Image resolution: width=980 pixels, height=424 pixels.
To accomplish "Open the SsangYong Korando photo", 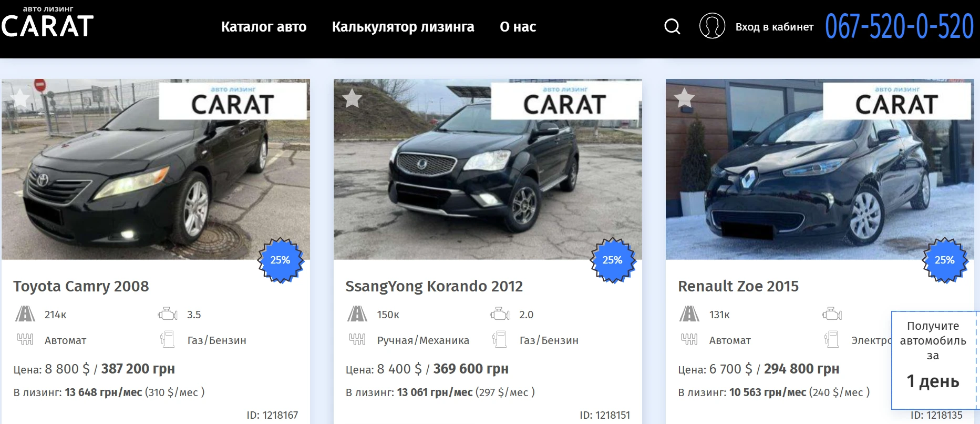I will pos(488,169).
